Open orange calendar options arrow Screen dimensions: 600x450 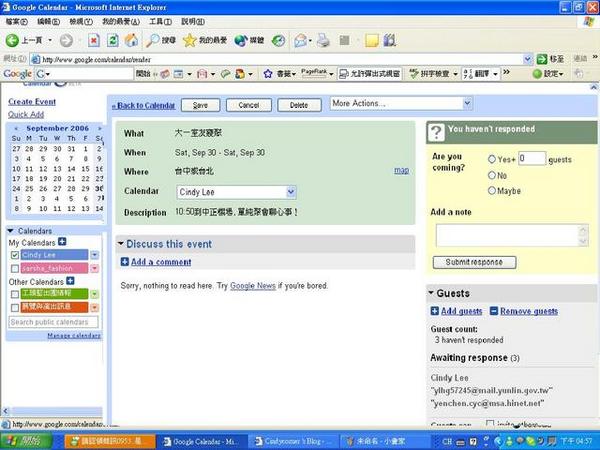click(x=95, y=308)
